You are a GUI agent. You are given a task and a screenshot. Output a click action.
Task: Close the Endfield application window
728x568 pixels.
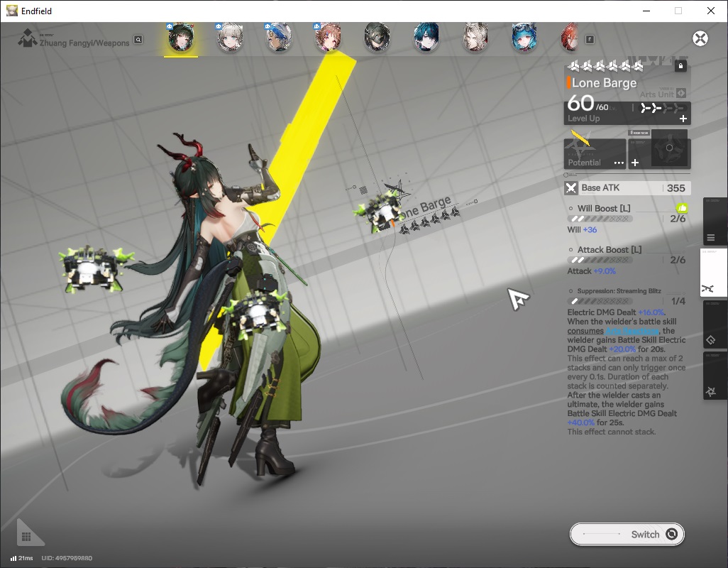click(711, 11)
